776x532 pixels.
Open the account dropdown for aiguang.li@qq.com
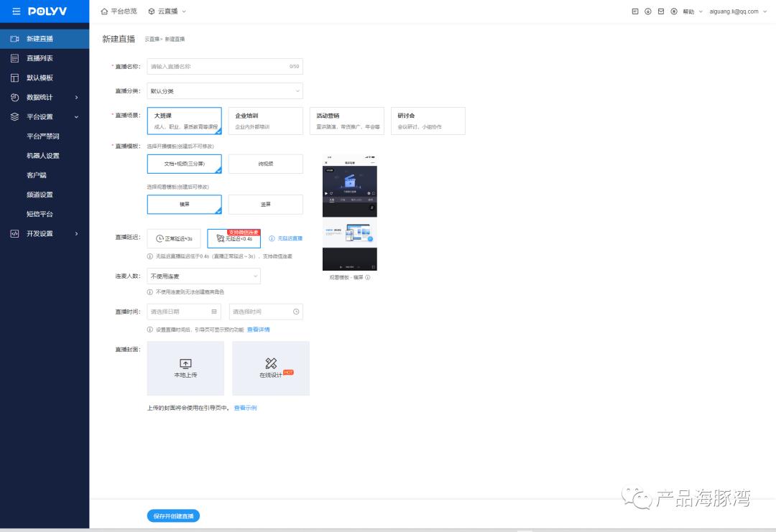coord(738,11)
